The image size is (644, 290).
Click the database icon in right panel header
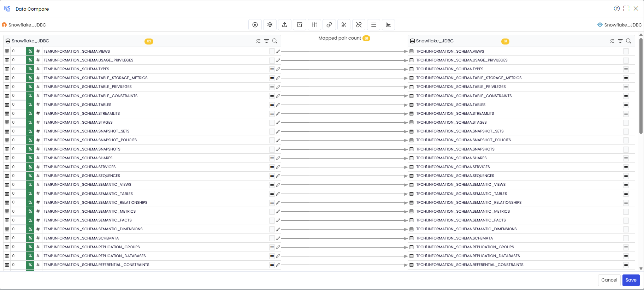(x=412, y=41)
